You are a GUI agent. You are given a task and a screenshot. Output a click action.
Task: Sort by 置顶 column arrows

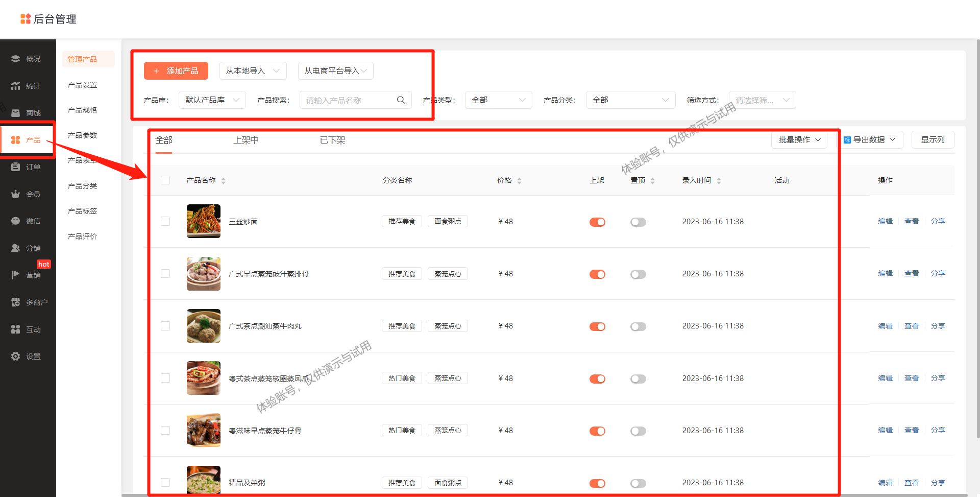click(x=652, y=181)
